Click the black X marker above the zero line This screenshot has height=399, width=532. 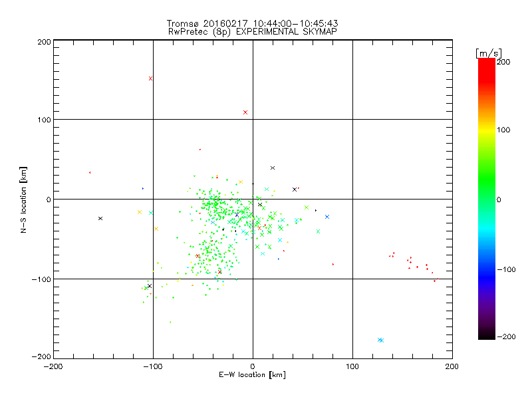click(x=273, y=168)
